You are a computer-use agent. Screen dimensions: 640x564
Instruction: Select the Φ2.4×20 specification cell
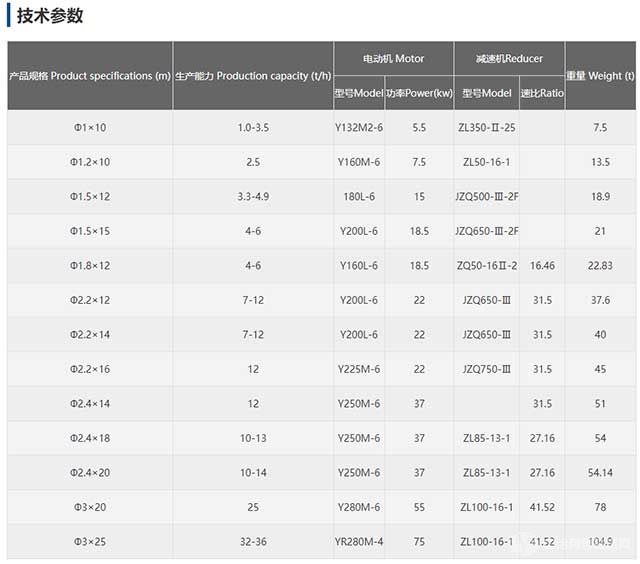coord(90,473)
